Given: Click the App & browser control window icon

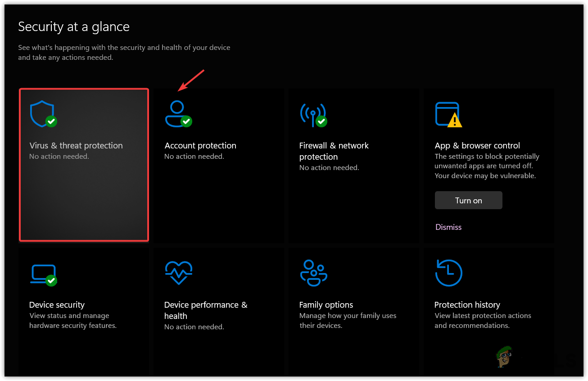Looking at the screenshot, I should coord(448,114).
